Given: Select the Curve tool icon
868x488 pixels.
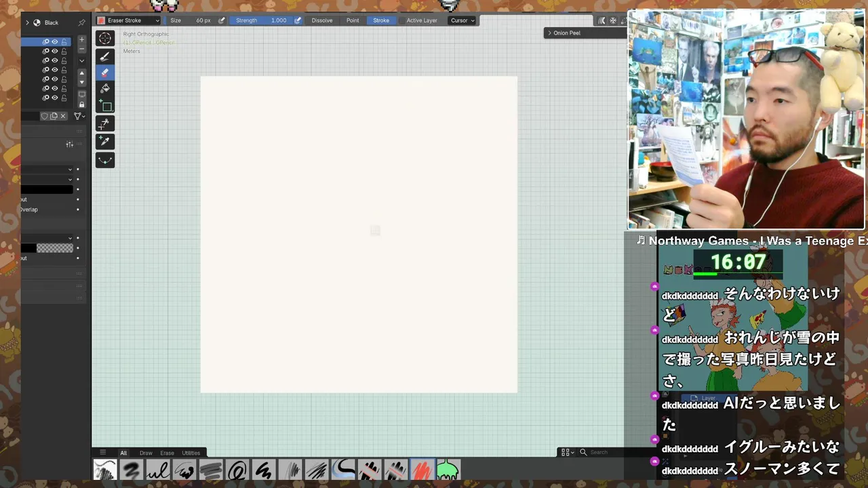Looking at the screenshot, I should pos(105,161).
